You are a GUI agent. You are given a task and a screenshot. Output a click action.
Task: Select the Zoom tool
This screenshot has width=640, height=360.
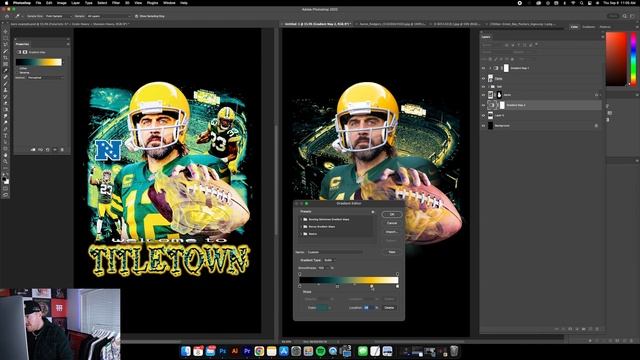tap(5, 162)
